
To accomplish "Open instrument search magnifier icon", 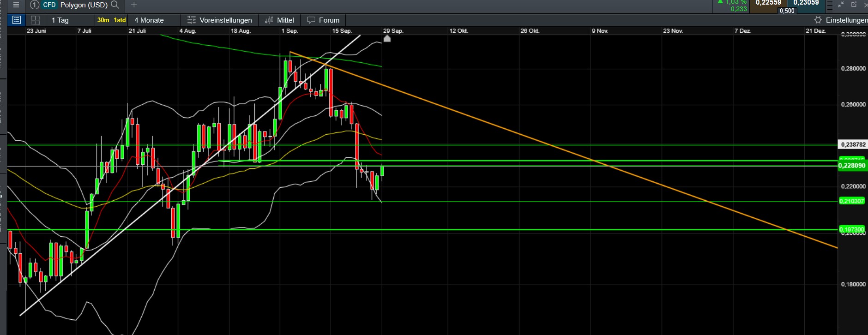I will (x=115, y=5).
